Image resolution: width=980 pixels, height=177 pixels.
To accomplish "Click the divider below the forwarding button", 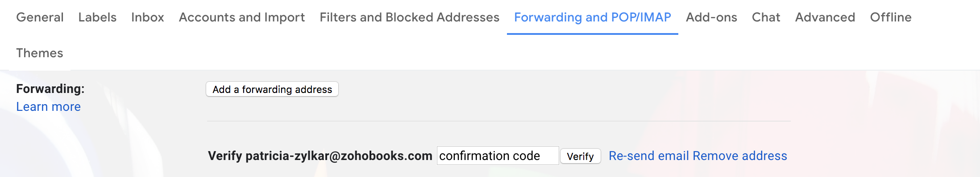I will tap(498, 121).
